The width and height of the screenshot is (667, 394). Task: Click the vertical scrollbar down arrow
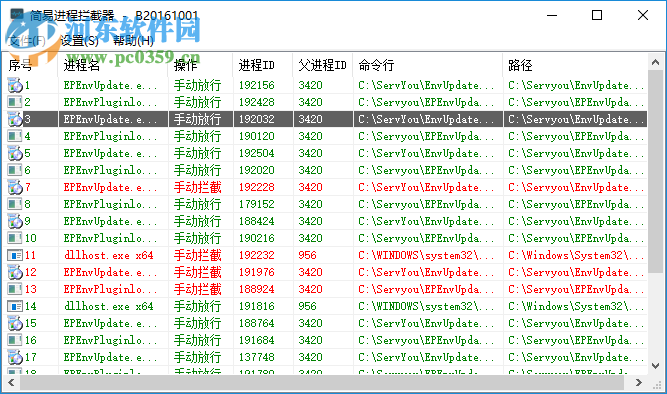click(655, 365)
